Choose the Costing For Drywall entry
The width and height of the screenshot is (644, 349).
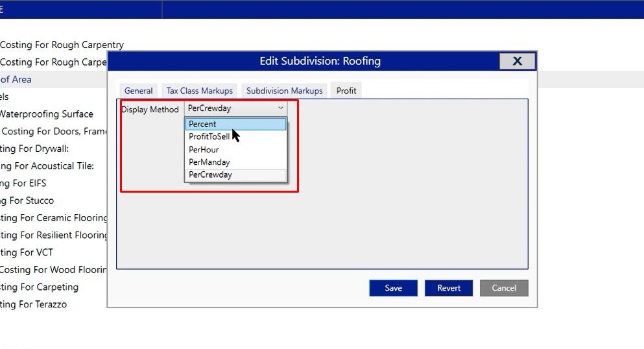click(x=34, y=149)
